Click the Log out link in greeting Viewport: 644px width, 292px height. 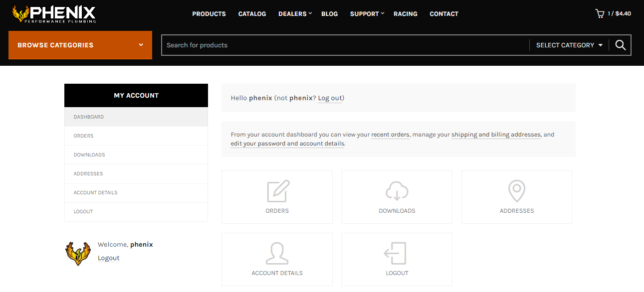click(330, 98)
